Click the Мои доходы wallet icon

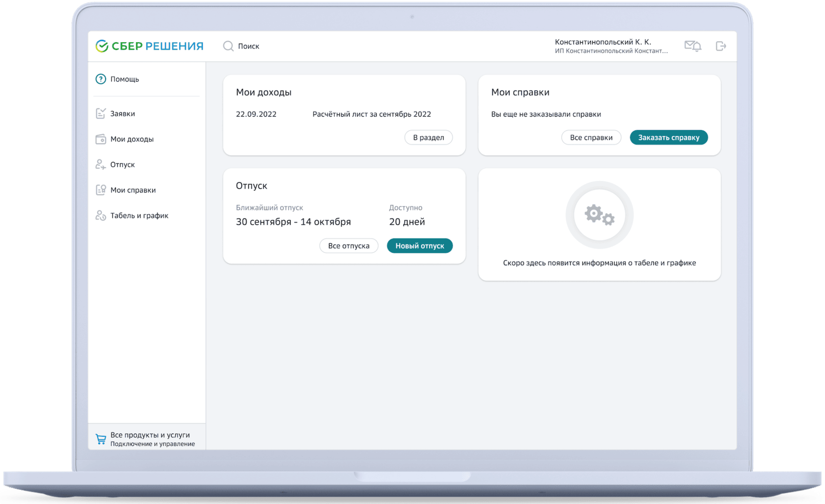101,139
